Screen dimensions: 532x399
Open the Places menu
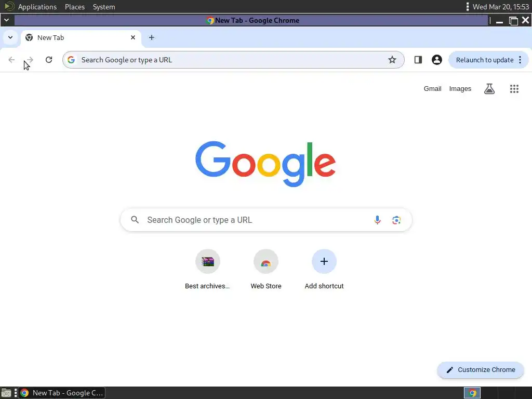[x=75, y=7]
